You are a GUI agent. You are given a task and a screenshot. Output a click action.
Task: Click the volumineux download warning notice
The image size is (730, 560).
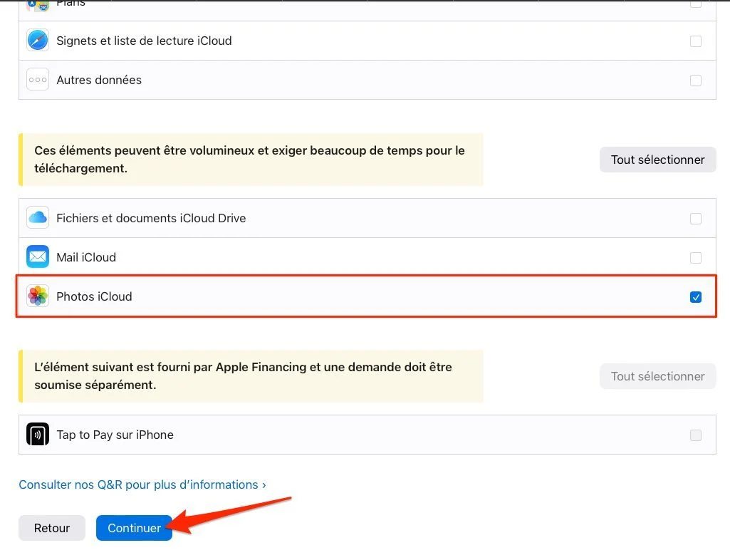251,160
